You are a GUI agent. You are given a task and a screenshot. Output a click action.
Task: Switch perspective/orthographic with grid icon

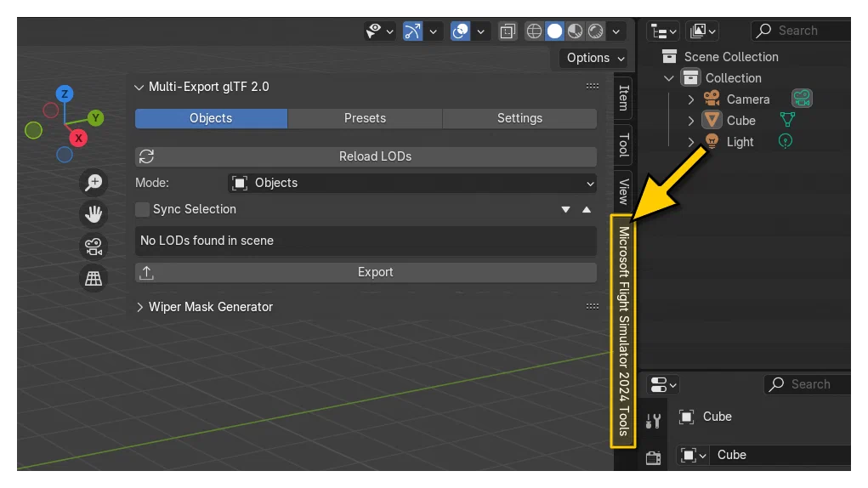point(94,278)
